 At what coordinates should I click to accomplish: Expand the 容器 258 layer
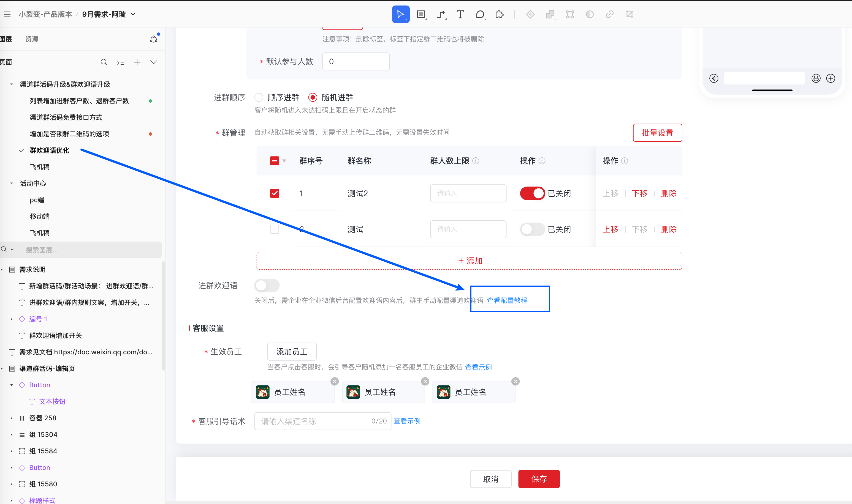click(x=12, y=418)
